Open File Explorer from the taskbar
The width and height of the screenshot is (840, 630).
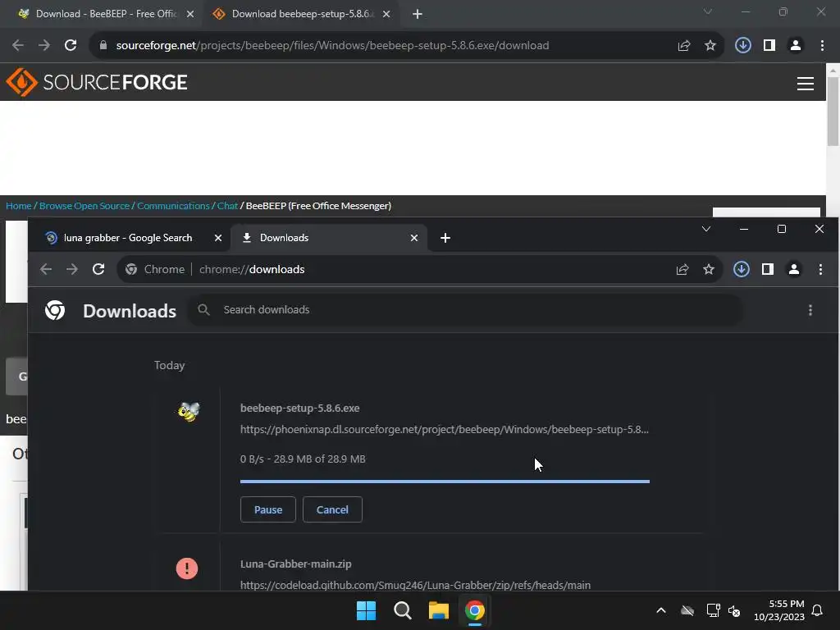tap(438, 610)
